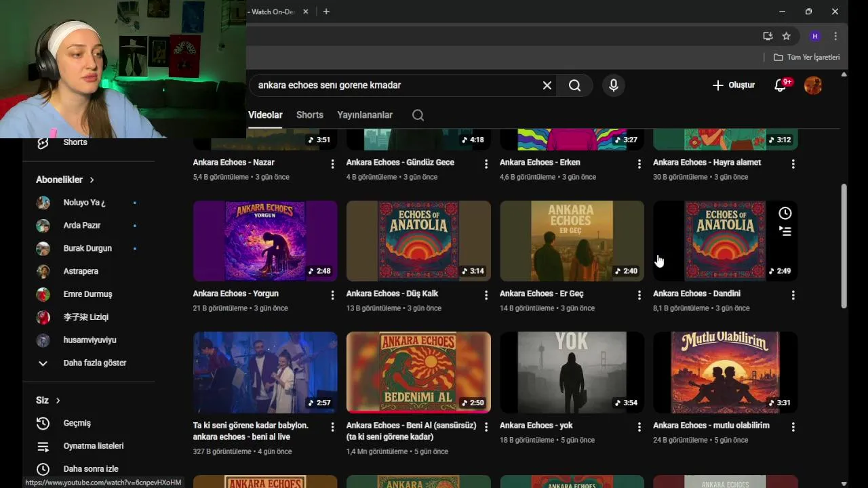Open the Ankara Echoes - Gündüz Gece title link
This screenshot has width=868, height=488.
pyautogui.click(x=400, y=163)
